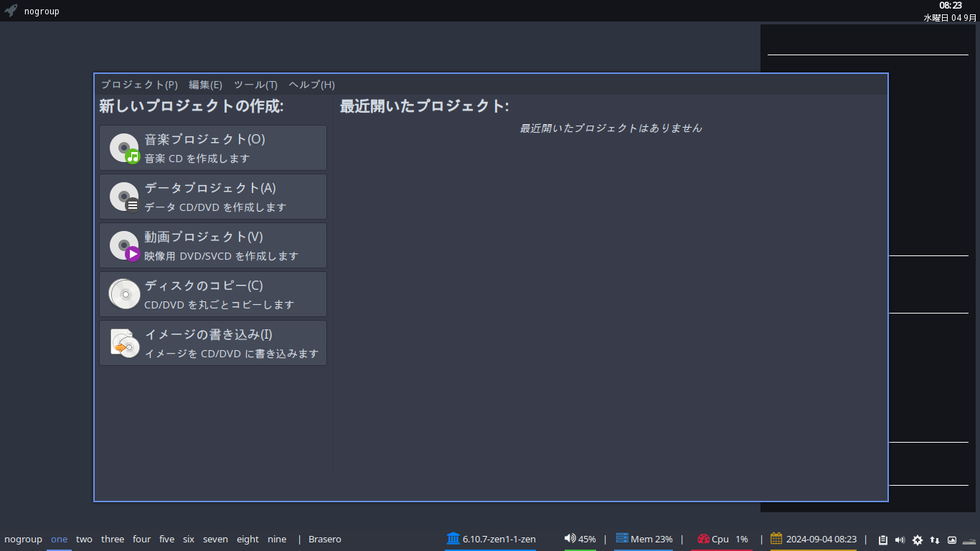Click the keyboard layout tray icon
Viewport: 980px width, 551px height.
click(969, 540)
